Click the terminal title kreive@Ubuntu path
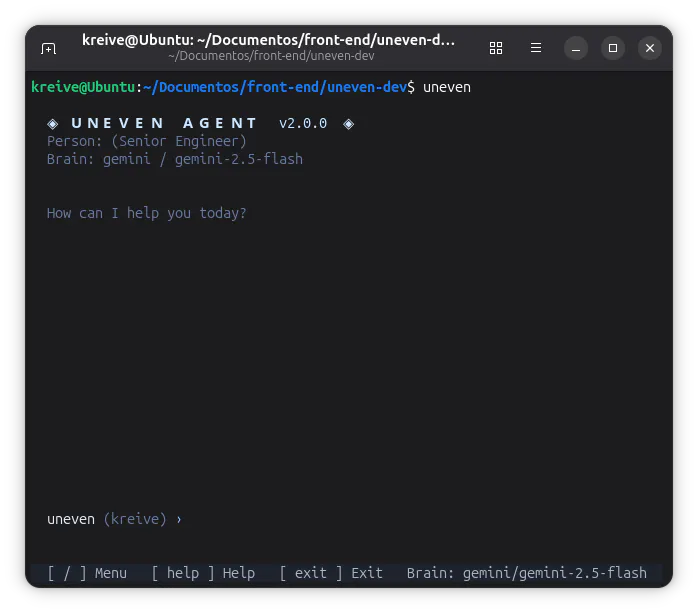Viewport: 698px width, 613px height. [268, 40]
